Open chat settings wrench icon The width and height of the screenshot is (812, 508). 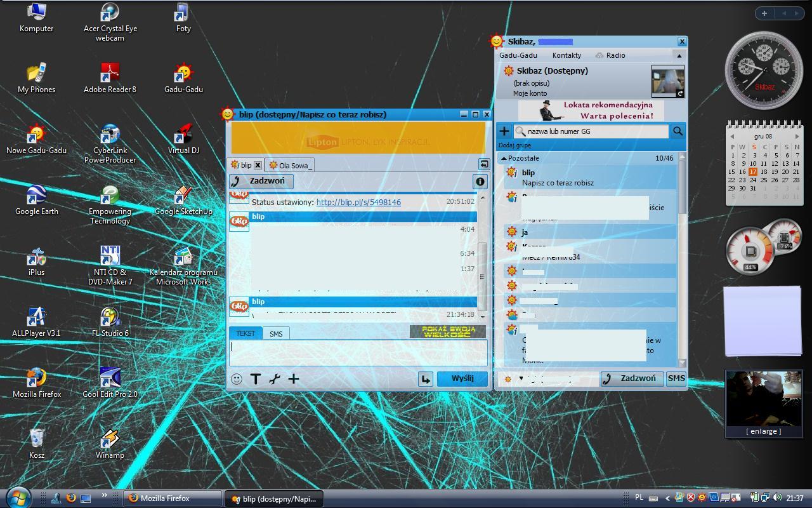[x=275, y=379]
